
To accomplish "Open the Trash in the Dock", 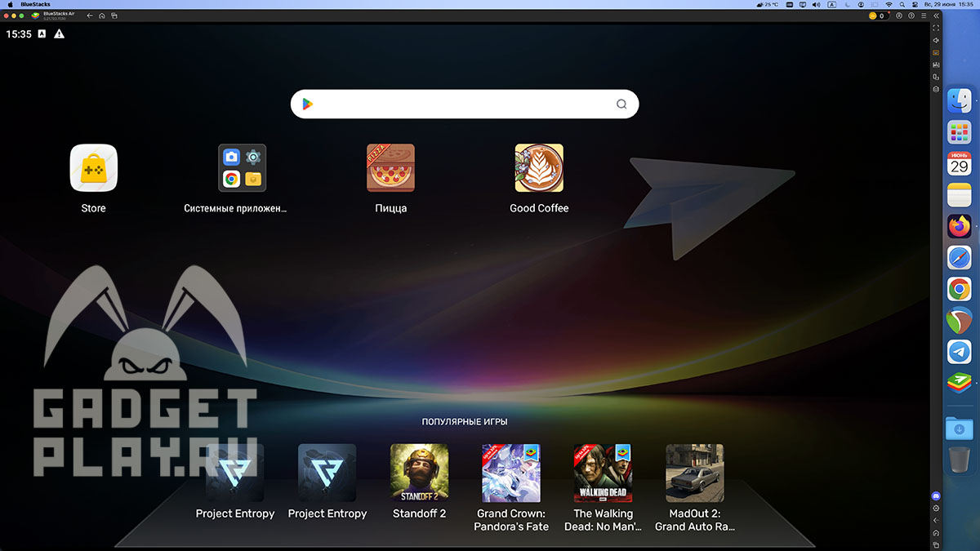I will (x=959, y=459).
